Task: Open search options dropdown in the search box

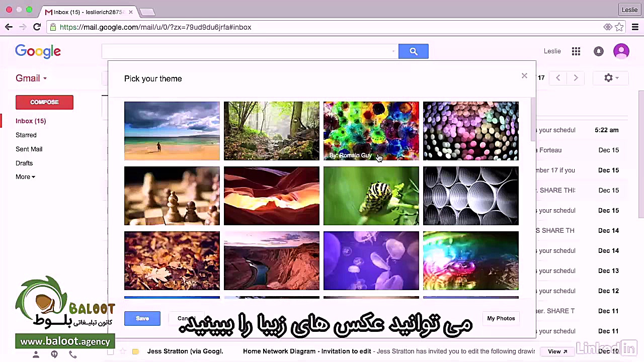Action: (x=393, y=51)
